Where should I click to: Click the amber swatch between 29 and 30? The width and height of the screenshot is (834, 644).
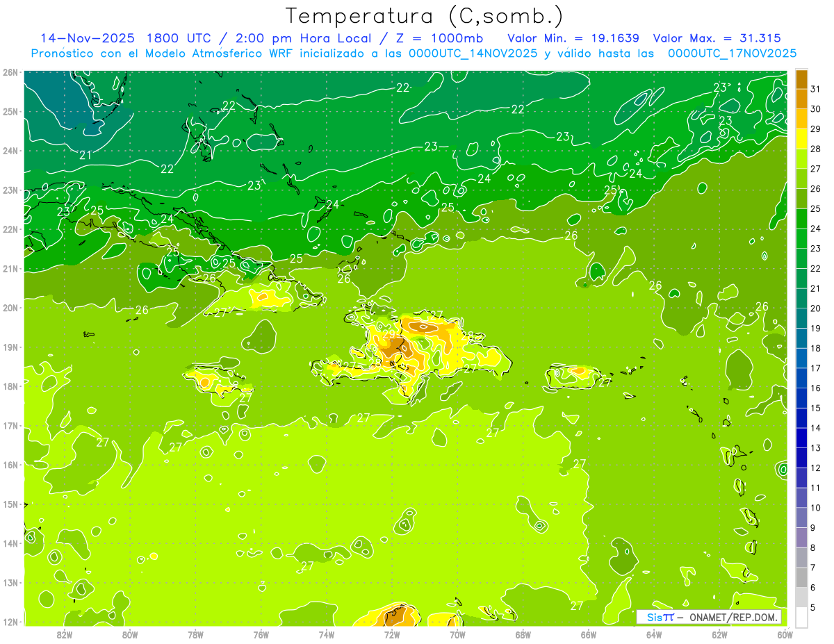pos(801,119)
